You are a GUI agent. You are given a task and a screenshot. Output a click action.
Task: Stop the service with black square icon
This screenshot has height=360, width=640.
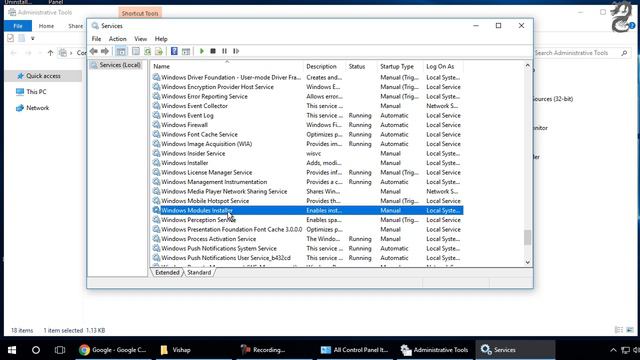click(213, 51)
